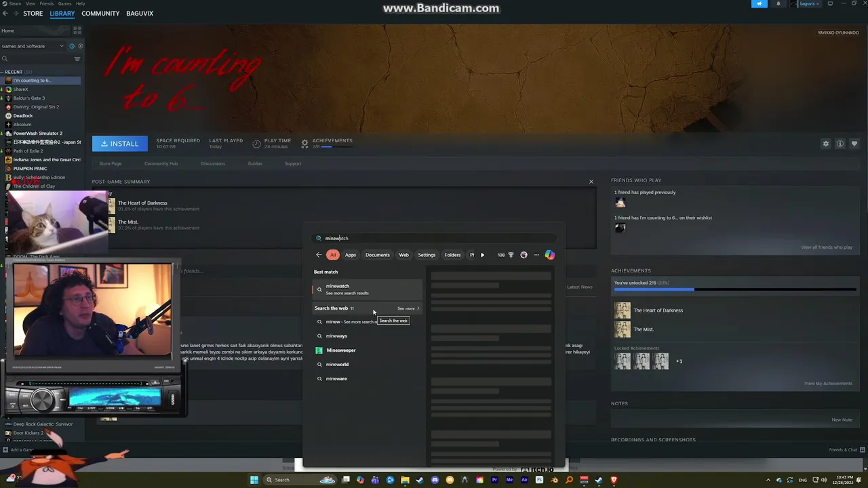Open Brave browser from the taskbar

(x=614, y=480)
